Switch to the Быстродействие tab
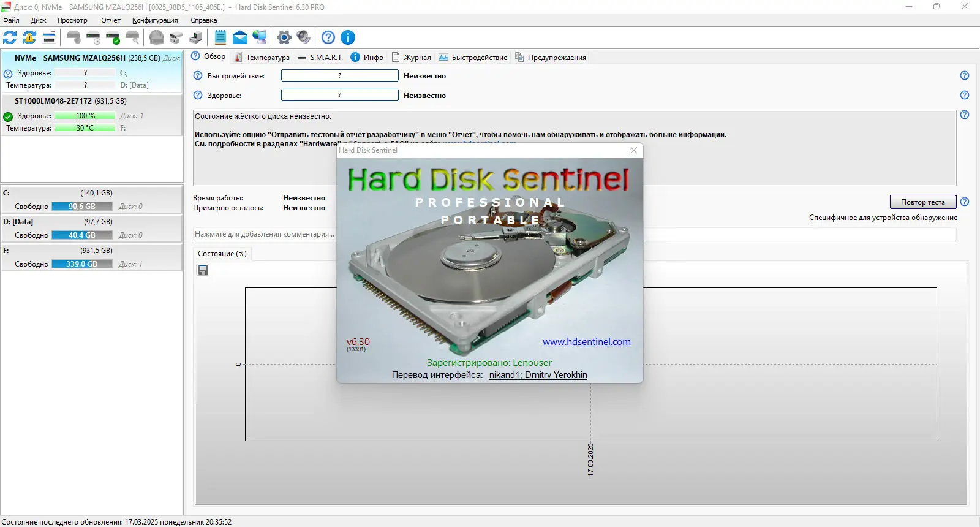 pyautogui.click(x=473, y=58)
